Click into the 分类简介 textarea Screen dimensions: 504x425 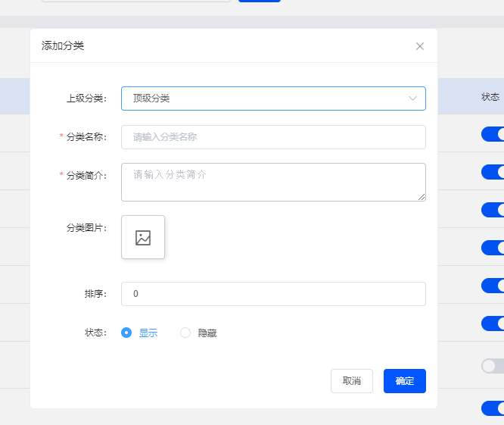[273, 182]
